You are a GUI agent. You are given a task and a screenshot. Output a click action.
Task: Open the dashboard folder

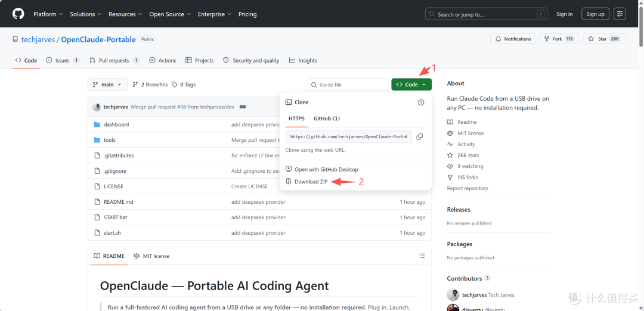pyautogui.click(x=116, y=125)
